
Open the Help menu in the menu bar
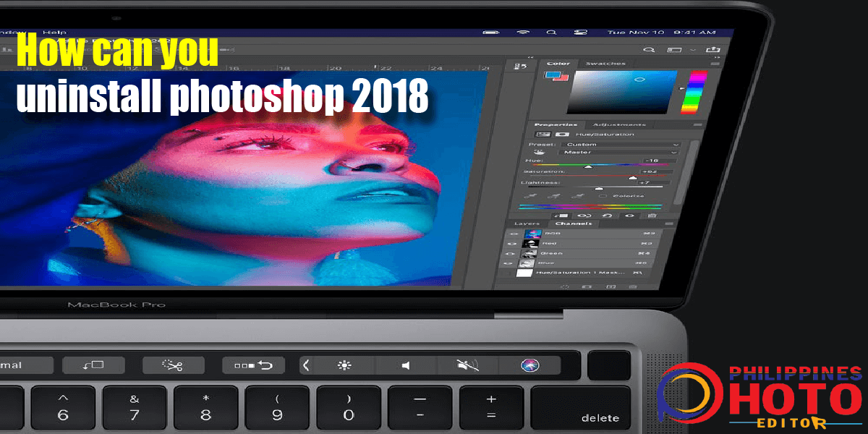54,33
